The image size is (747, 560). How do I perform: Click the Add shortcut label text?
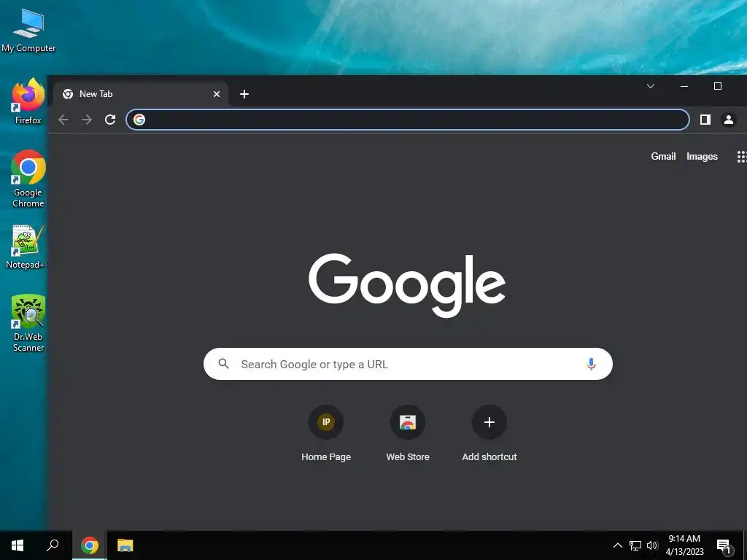click(489, 456)
